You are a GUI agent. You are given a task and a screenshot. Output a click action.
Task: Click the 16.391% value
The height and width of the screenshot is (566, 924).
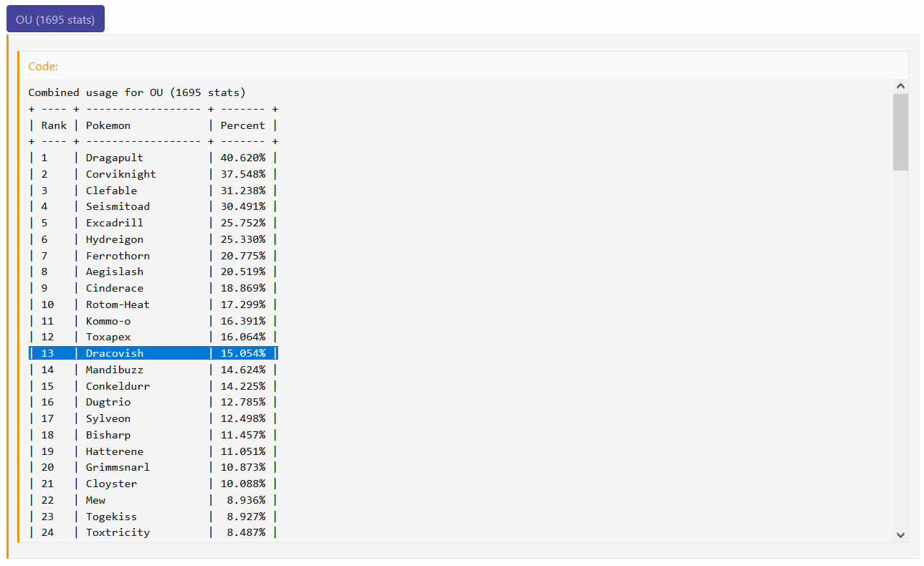click(243, 321)
